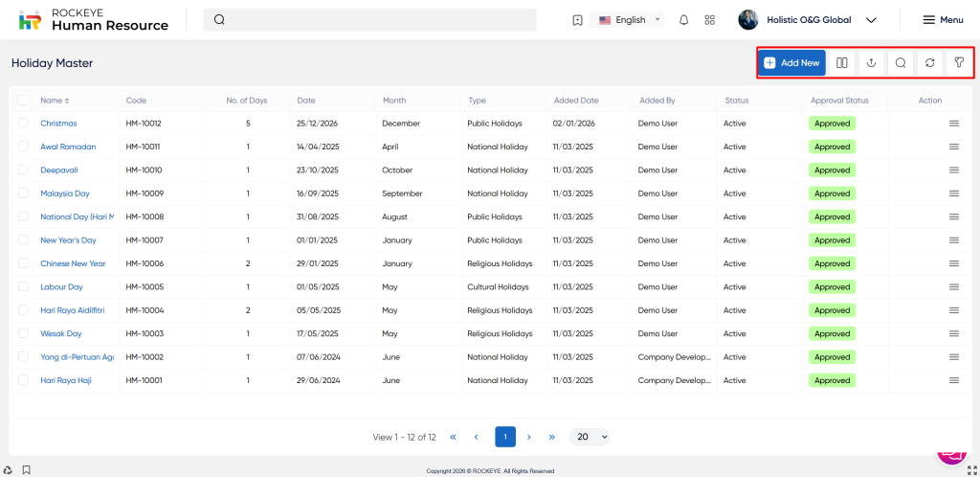980x477 pixels.
Task: Click the global search field
Action: click(369, 20)
